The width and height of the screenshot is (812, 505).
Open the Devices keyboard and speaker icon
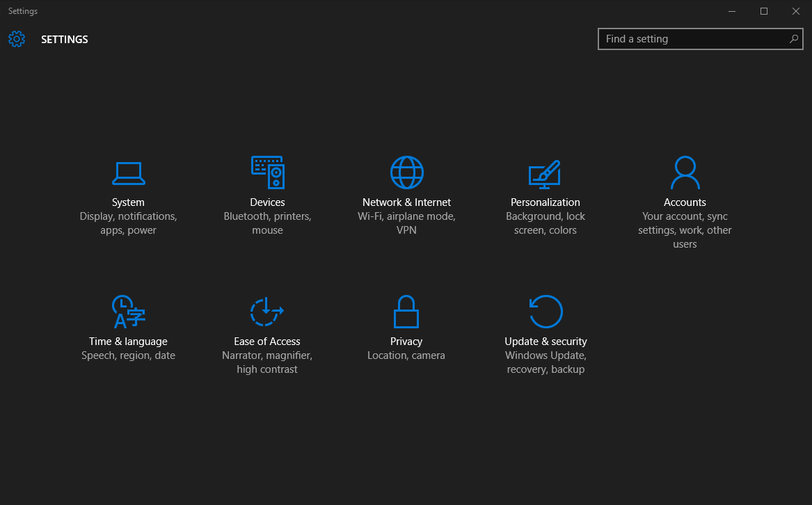[268, 173]
